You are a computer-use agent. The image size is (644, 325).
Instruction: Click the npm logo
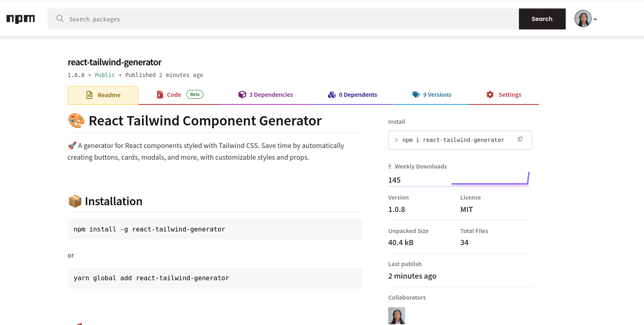point(21,19)
